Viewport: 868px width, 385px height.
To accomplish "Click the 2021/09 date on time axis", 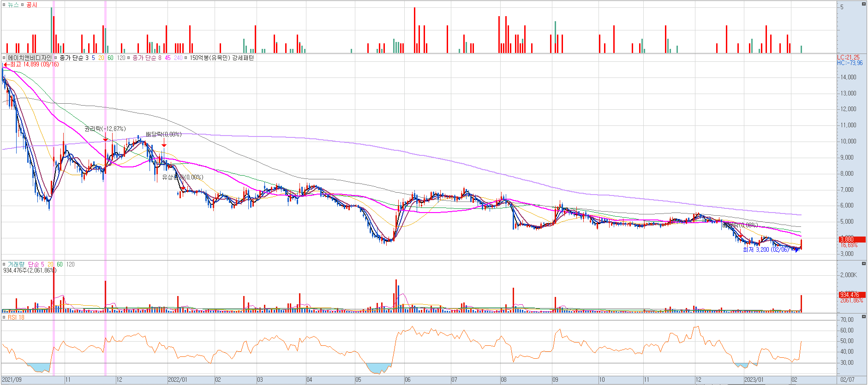I will pos(11,380).
